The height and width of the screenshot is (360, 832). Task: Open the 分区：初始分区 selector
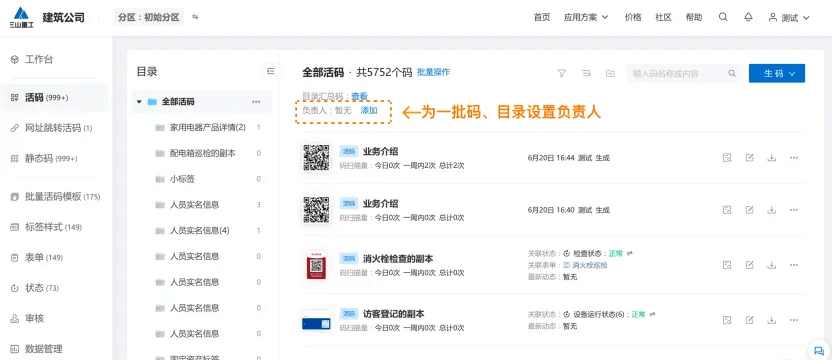coord(149,17)
